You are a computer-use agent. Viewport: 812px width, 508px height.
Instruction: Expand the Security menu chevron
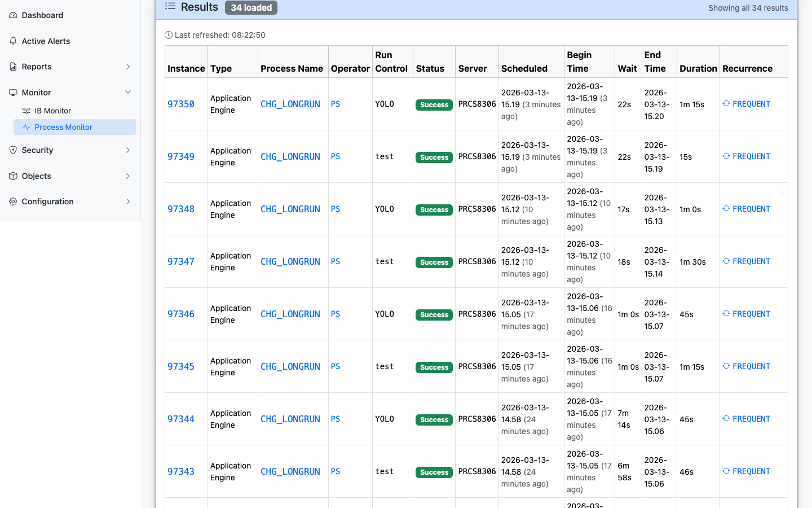point(128,150)
